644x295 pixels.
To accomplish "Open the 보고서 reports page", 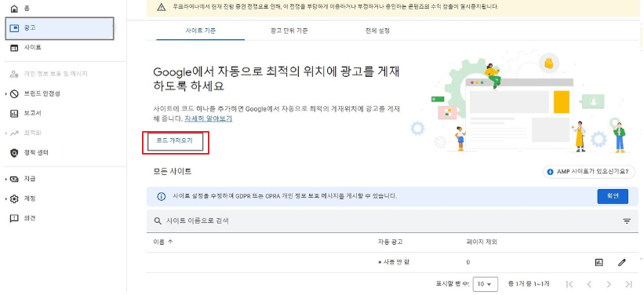I will [x=32, y=113].
